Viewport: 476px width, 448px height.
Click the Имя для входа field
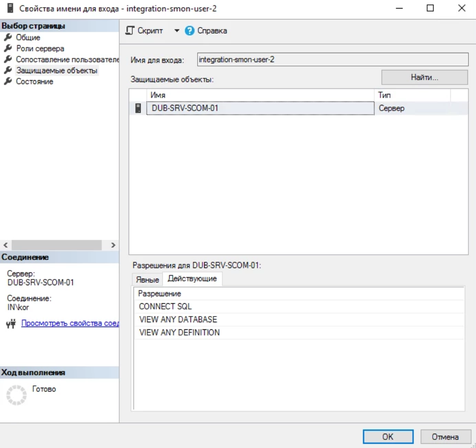pyautogui.click(x=333, y=60)
